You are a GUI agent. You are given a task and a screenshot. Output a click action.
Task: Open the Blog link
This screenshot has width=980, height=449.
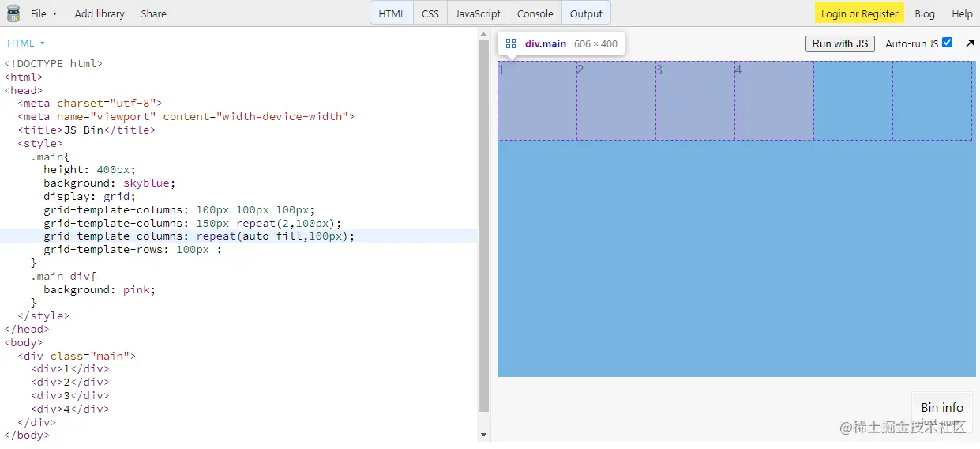925,13
